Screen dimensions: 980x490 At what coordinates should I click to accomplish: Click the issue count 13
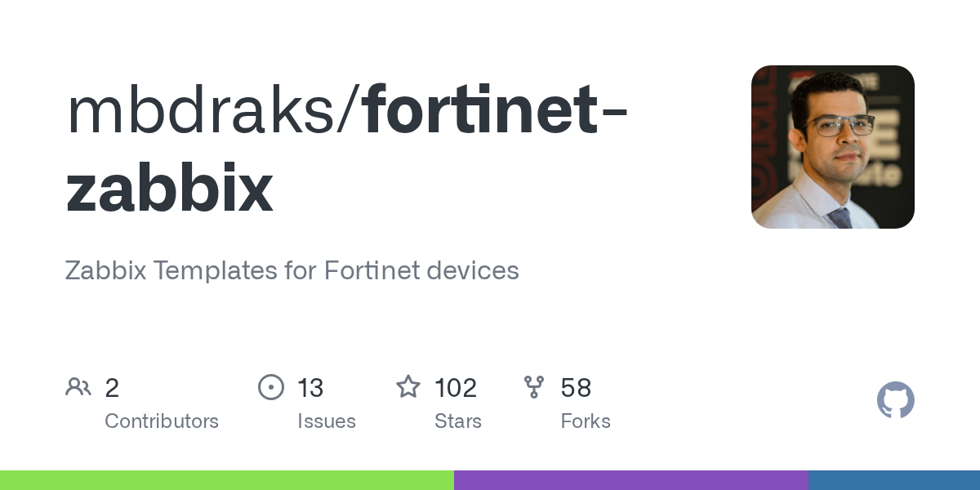click(x=310, y=388)
